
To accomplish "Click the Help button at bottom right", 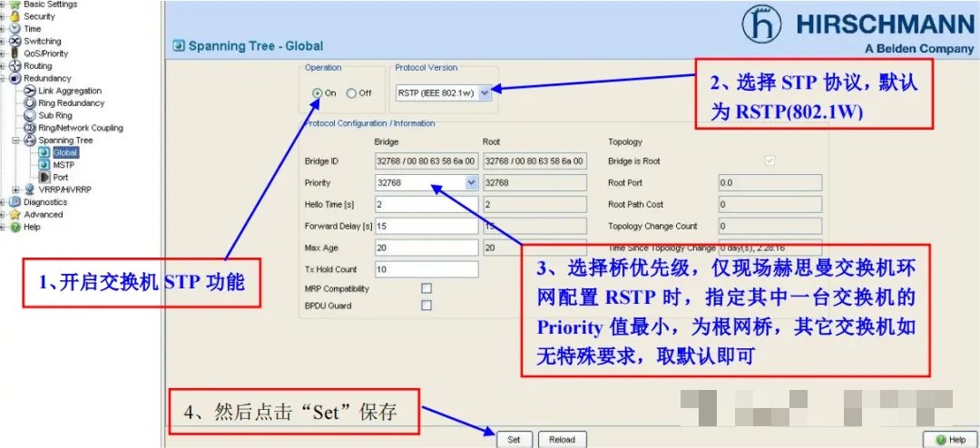I will 948,440.
